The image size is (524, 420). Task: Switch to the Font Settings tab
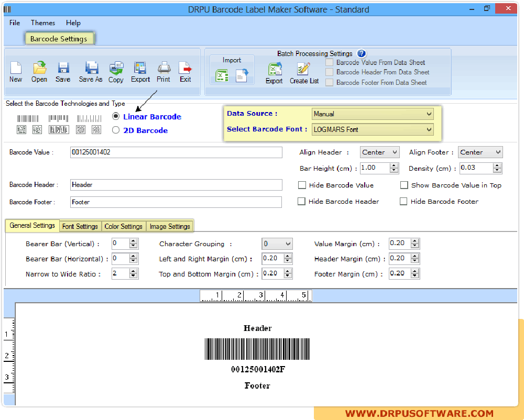80,226
